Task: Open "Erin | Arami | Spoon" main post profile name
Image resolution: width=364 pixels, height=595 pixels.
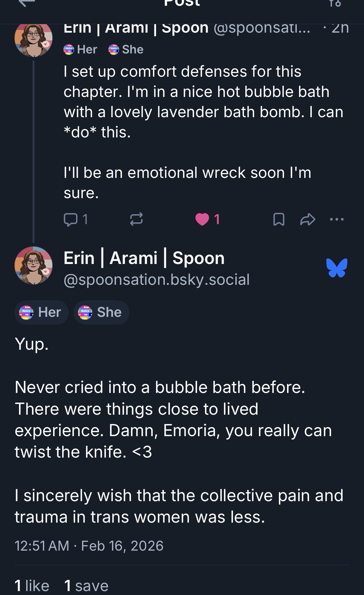Action: (x=144, y=258)
